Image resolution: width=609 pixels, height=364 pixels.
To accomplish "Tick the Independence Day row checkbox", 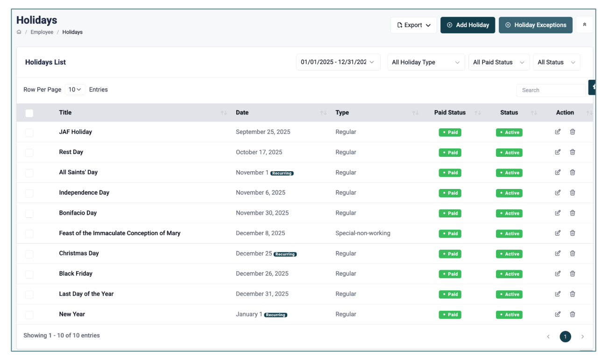I will tap(29, 193).
